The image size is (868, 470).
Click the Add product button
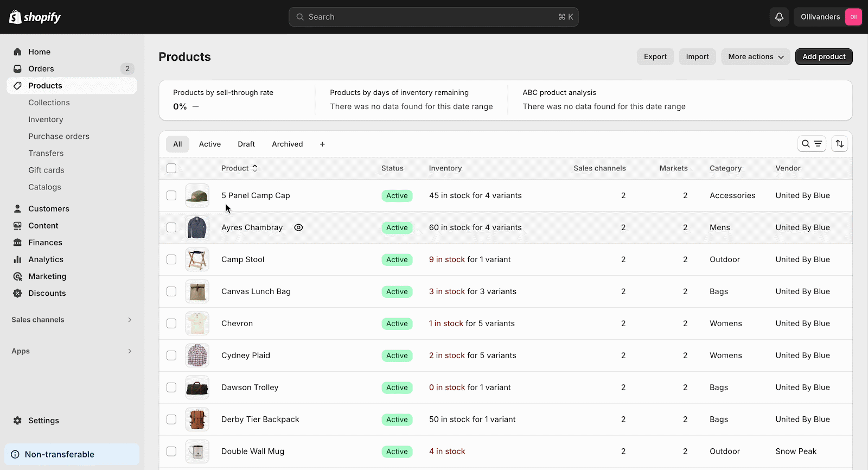pyautogui.click(x=824, y=56)
